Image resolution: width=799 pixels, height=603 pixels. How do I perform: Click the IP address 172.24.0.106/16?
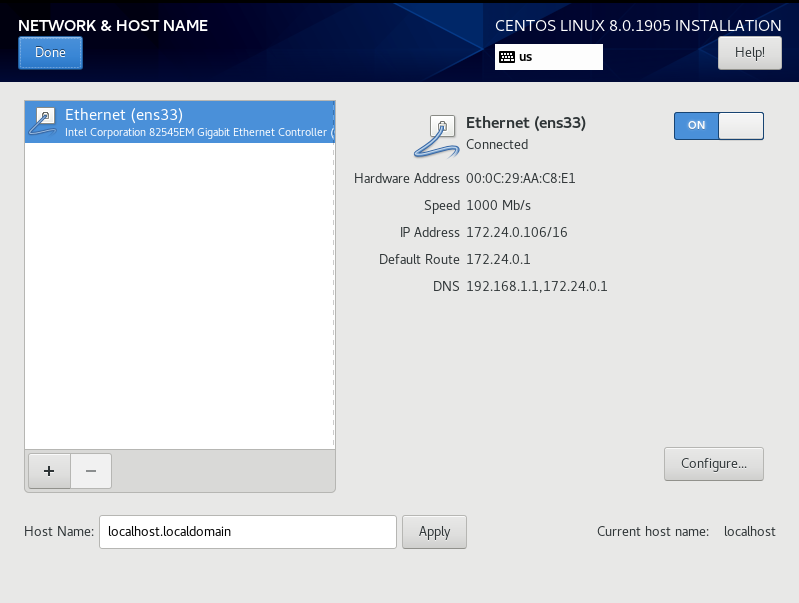click(x=517, y=232)
